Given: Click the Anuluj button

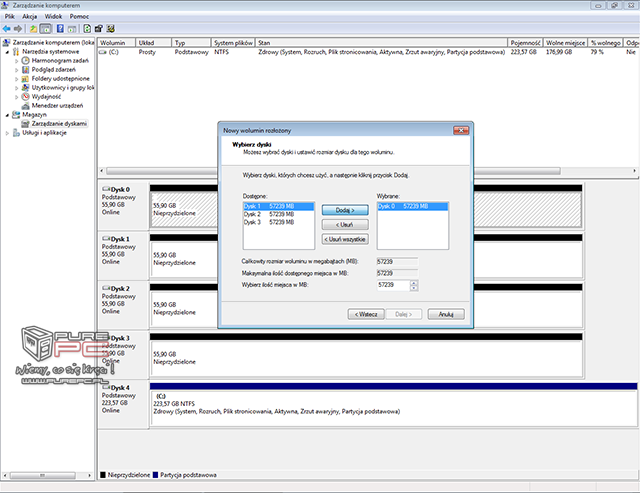Looking at the screenshot, I should [x=446, y=314].
